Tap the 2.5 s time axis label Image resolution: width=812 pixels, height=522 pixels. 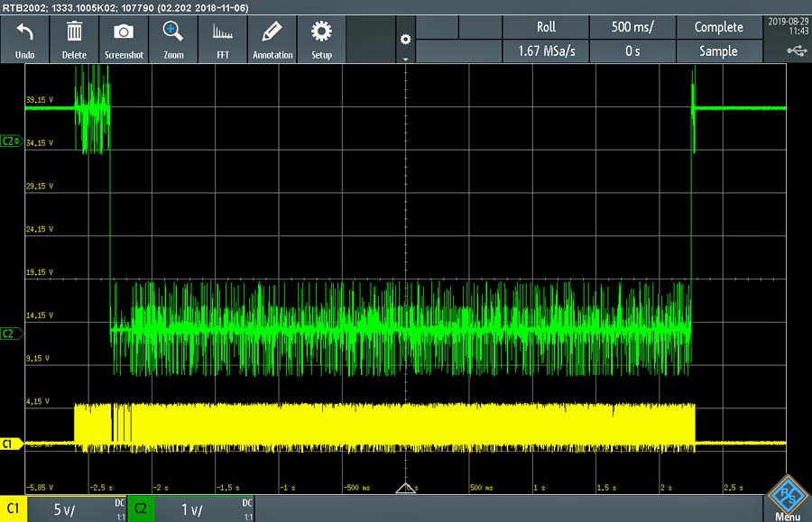734,488
